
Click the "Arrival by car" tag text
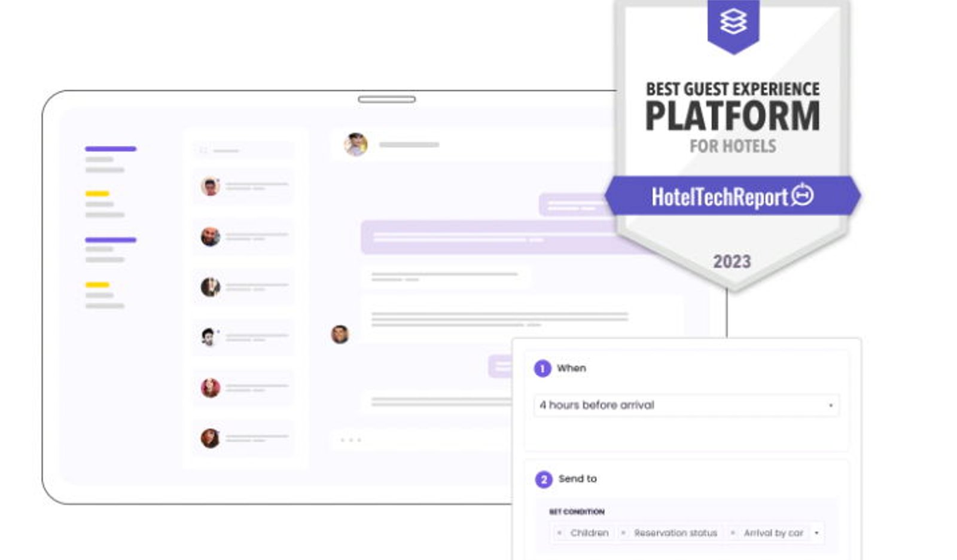click(x=773, y=533)
